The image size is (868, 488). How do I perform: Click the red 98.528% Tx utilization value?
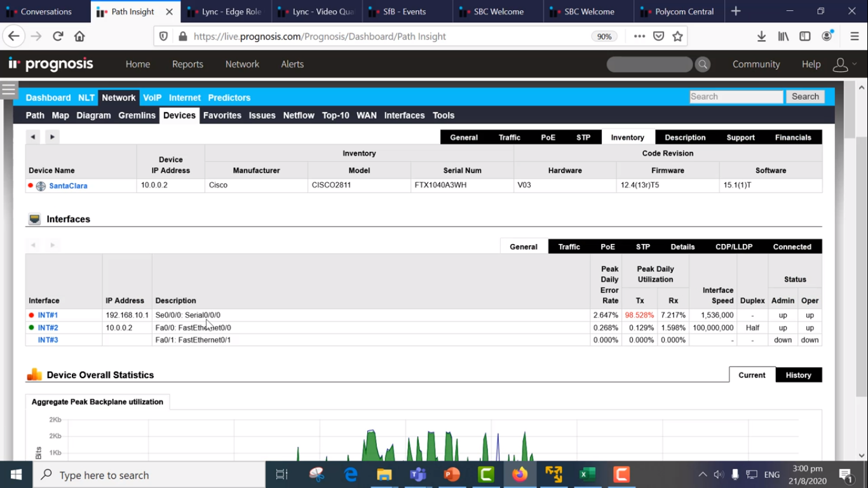click(639, 315)
